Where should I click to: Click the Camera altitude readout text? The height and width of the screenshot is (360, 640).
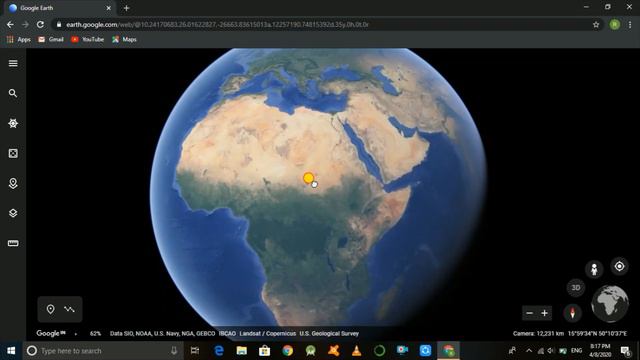(x=538, y=333)
